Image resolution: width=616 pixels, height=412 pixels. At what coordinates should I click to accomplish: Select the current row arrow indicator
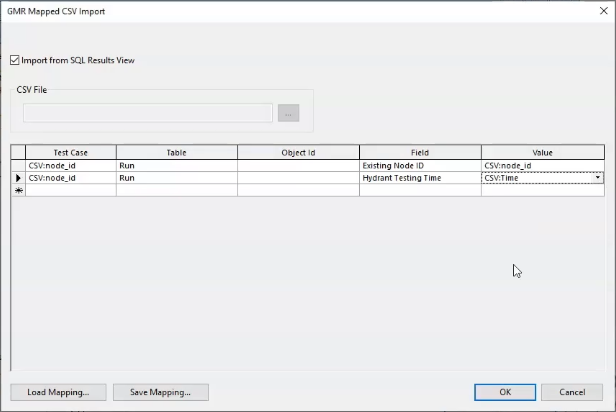pyautogui.click(x=18, y=178)
